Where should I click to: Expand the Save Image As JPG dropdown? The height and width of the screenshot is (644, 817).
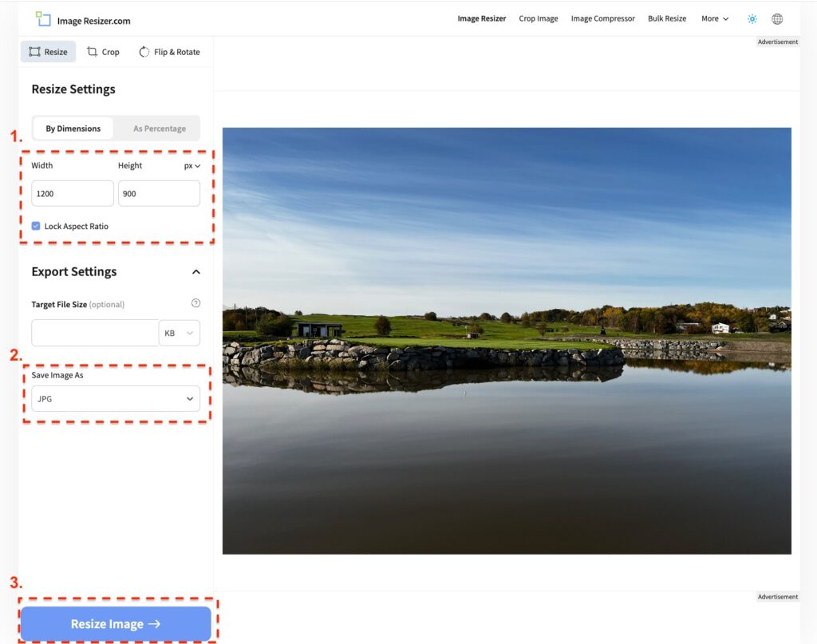click(116, 398)
